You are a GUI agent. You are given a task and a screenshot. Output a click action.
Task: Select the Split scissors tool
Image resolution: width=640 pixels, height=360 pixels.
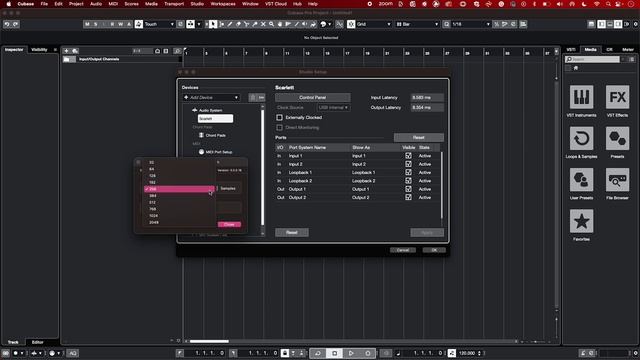click(x=247, y=24)
